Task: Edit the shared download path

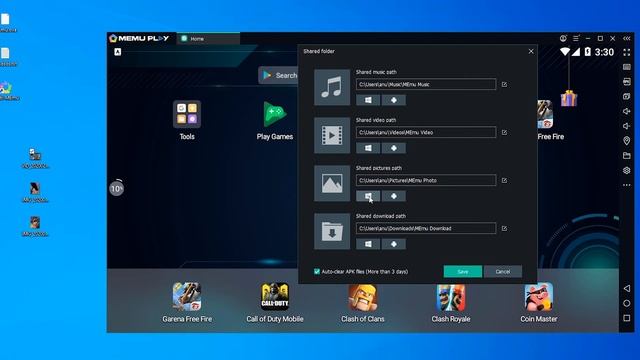Action: pyautogui.click(x=504, y=229)
